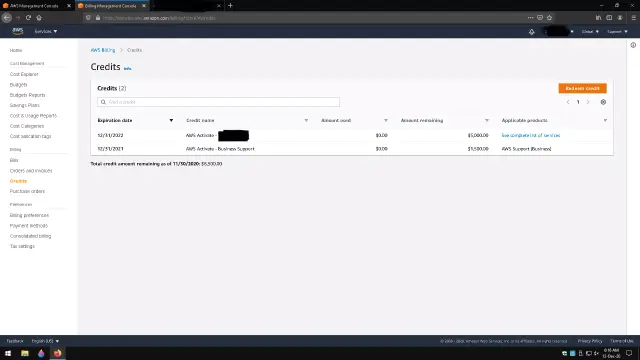The image size is (640, 360).
Task: Open the notifications bell in AWS header
Action: [x=531, y=31]
